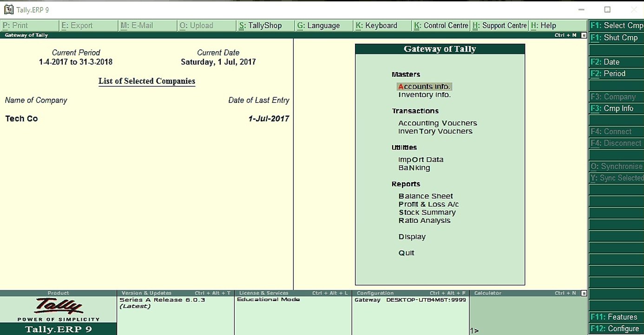Image resolution: width=644 pixels, height=335 pixels.
Task: Open the Language menu
Action: pos(324,26)
